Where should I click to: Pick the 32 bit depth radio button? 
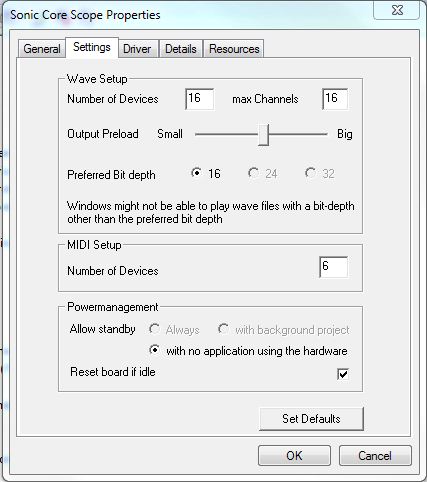pos(310,173)
